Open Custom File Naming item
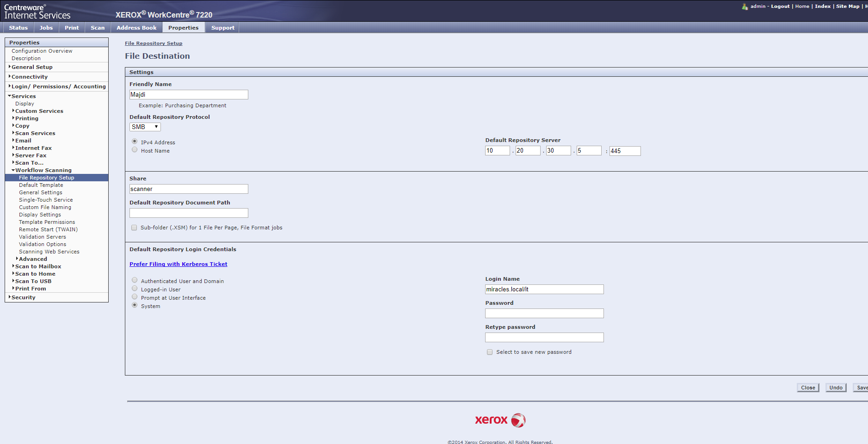 tap(45, 207)
